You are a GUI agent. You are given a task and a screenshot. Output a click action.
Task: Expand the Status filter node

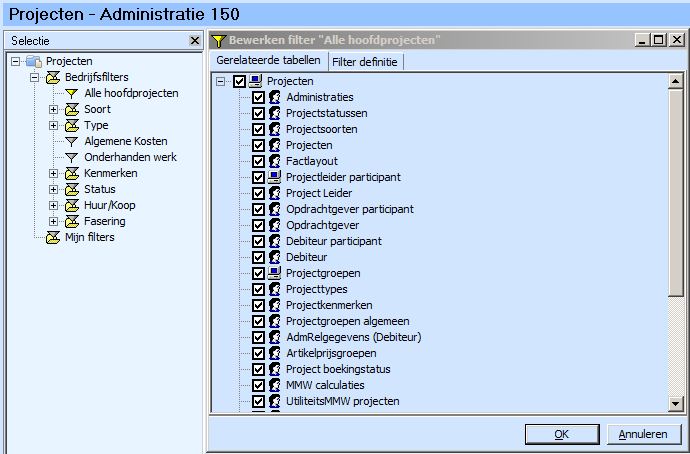coord(53,190)
